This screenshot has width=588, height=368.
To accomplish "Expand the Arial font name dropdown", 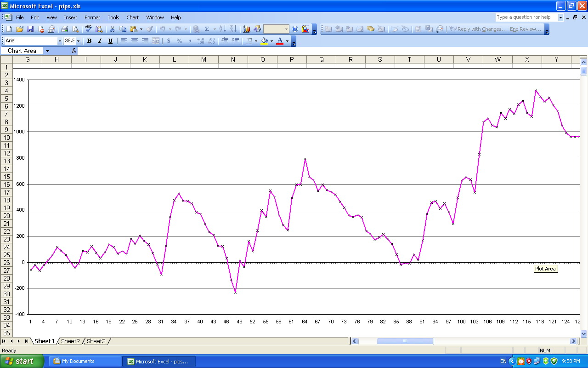I will [60, 41].
